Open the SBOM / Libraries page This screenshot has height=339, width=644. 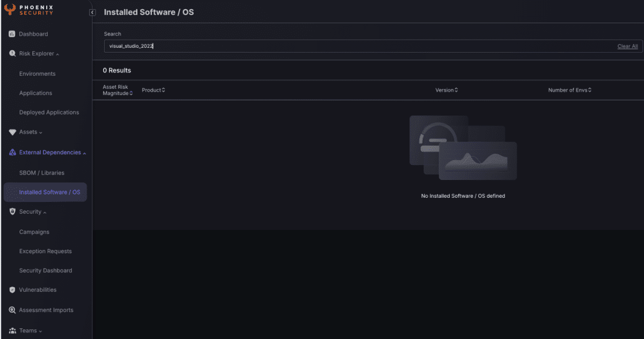[41, 173]
